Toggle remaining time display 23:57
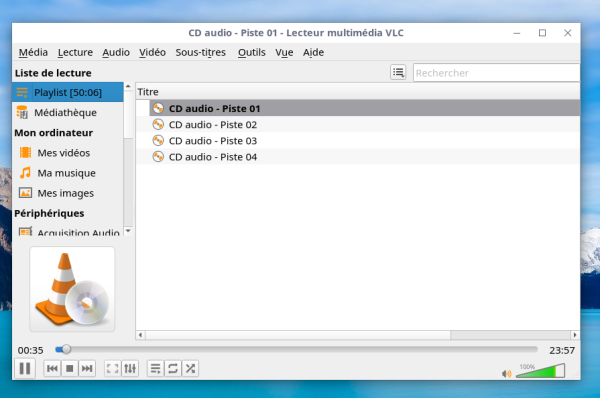 pyautogui.click(x=562, y=350)
